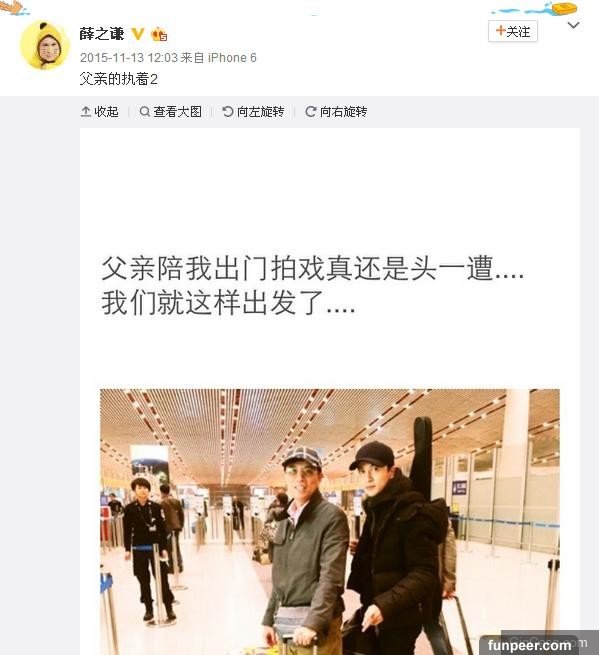This screenshot has width=599, height=655.
Task: Click the gold V verification badge
Action: click(138, 34)
